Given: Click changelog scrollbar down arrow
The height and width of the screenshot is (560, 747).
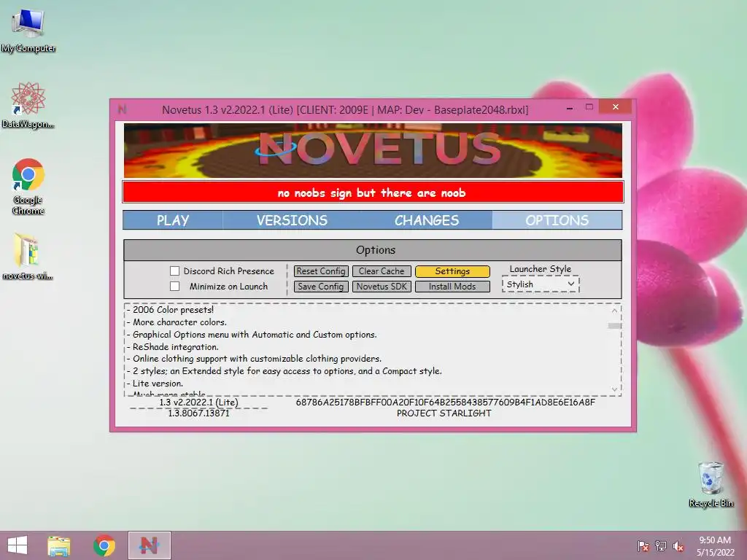Looking at the screenshot, I should [614, 389].
